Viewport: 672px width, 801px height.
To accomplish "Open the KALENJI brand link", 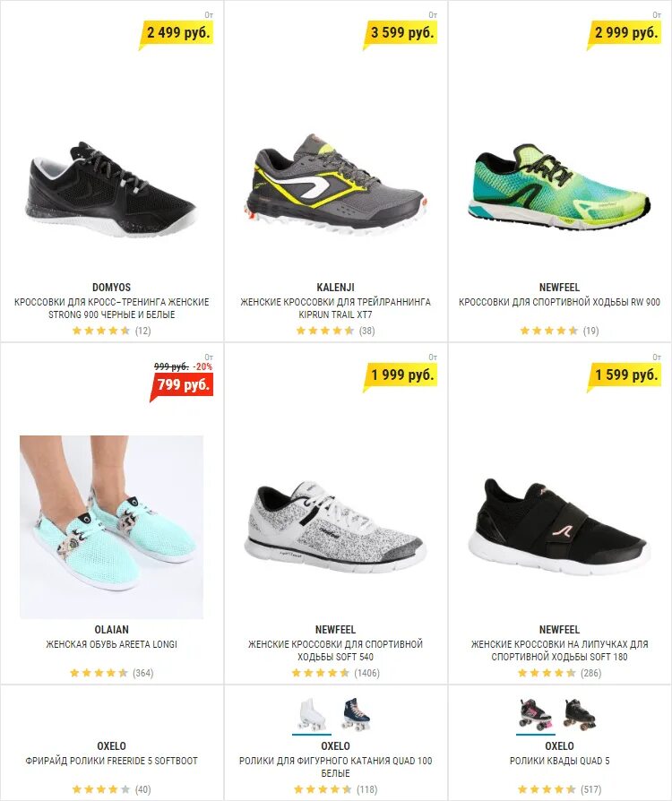I will pyautogui.click(x=335, y=287).
